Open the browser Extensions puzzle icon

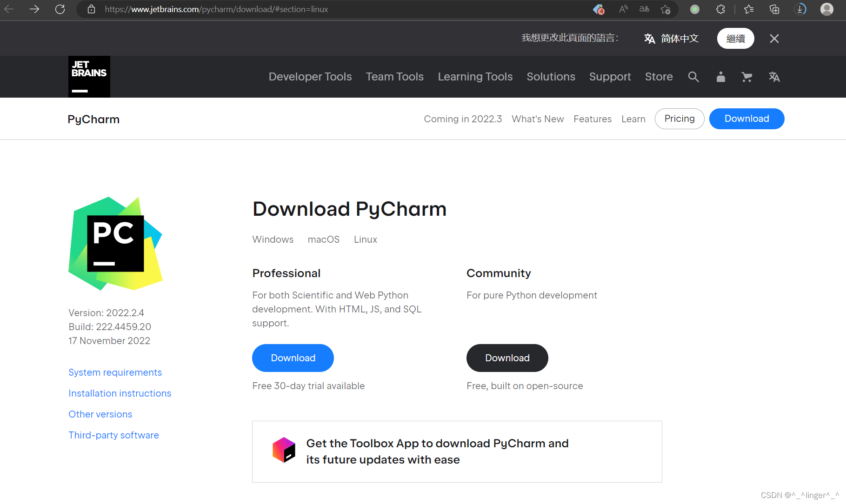720,9
